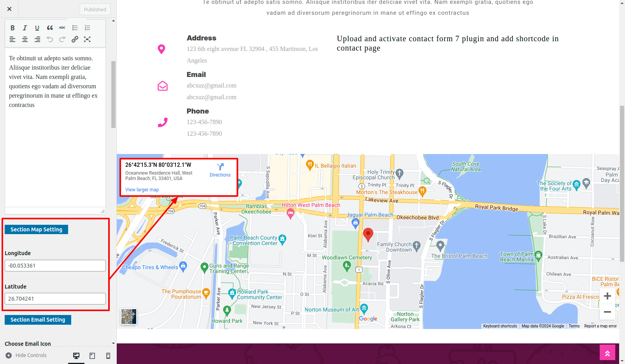The height and width of the screenshot is (364, 625).
Task: Click Cheapo Tires & Wheels marker
Action: pos(183,266)
